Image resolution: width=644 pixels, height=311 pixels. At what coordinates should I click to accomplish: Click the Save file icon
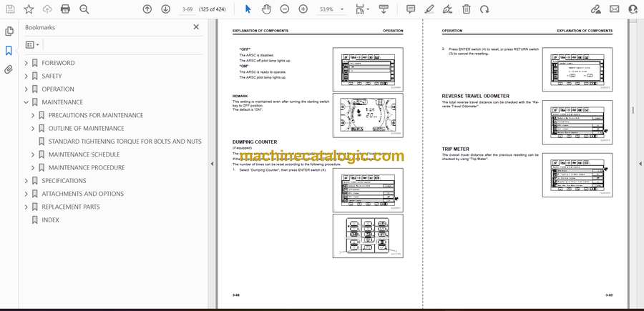tap(10, 9)
